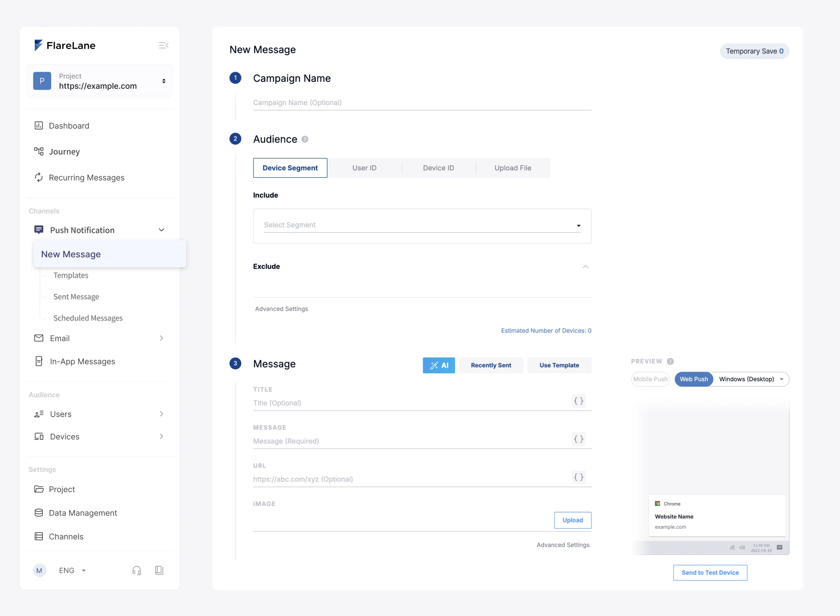Open the Select Segment dropdown
Viewport: 840px width, 616px height.
(x=422, y=225)
